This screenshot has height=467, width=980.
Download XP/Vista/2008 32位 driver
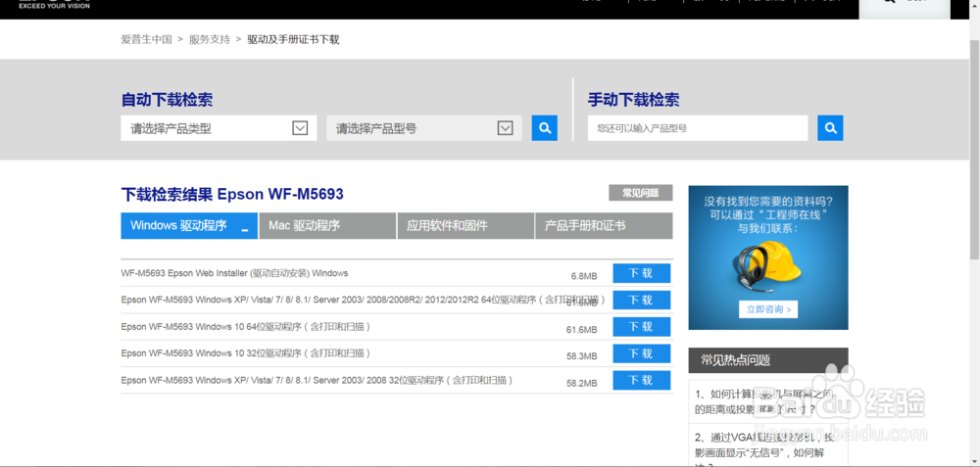641,380
